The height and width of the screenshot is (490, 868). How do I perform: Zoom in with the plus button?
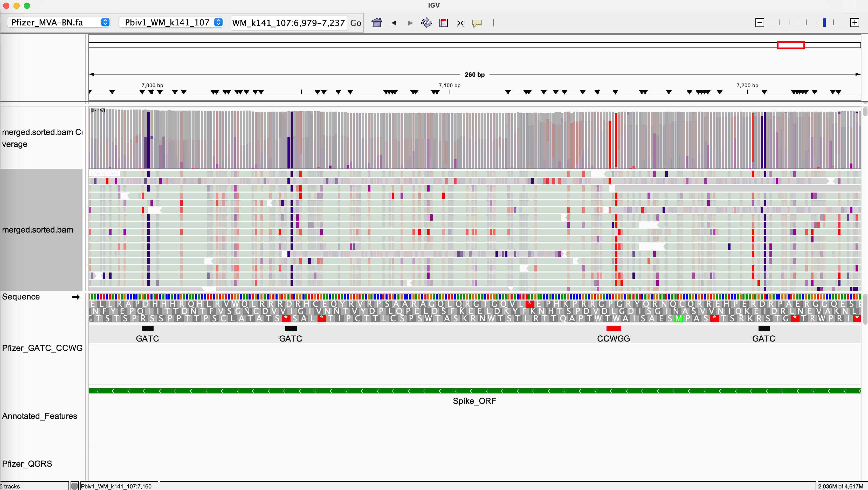(x=855, y=23)
